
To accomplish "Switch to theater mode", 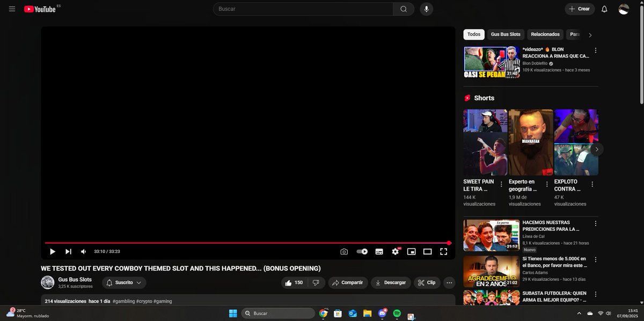I will [x=428, y=251].
